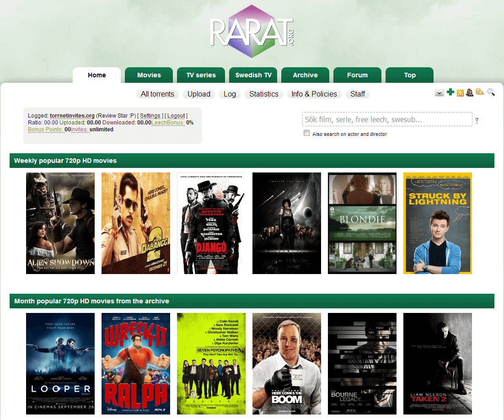
Task: Open the Log page
Action: coord(230,94)
